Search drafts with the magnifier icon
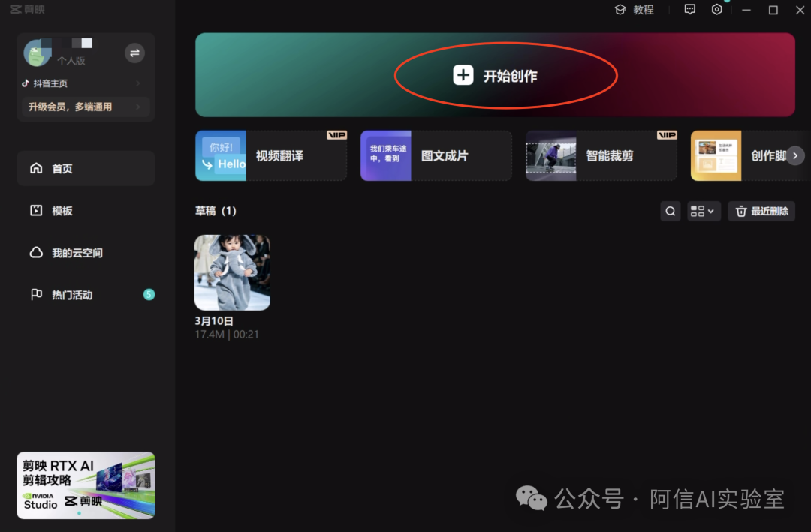Screen dimensions: 811x532 671,211
